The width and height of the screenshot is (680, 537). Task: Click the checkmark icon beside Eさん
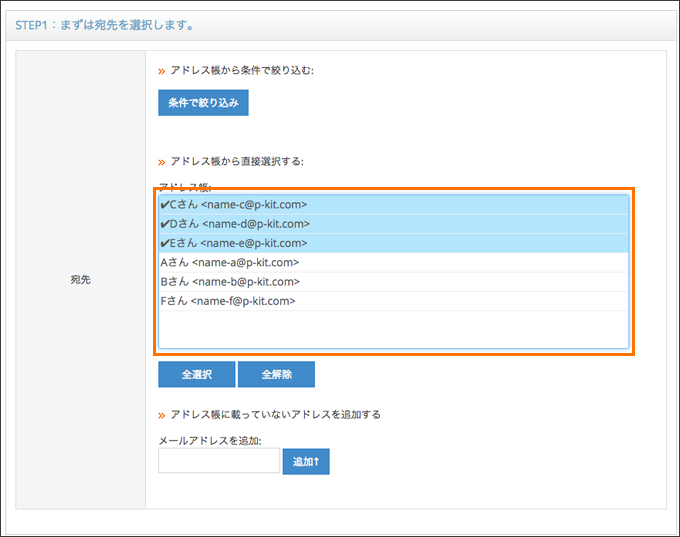(164, 243)
